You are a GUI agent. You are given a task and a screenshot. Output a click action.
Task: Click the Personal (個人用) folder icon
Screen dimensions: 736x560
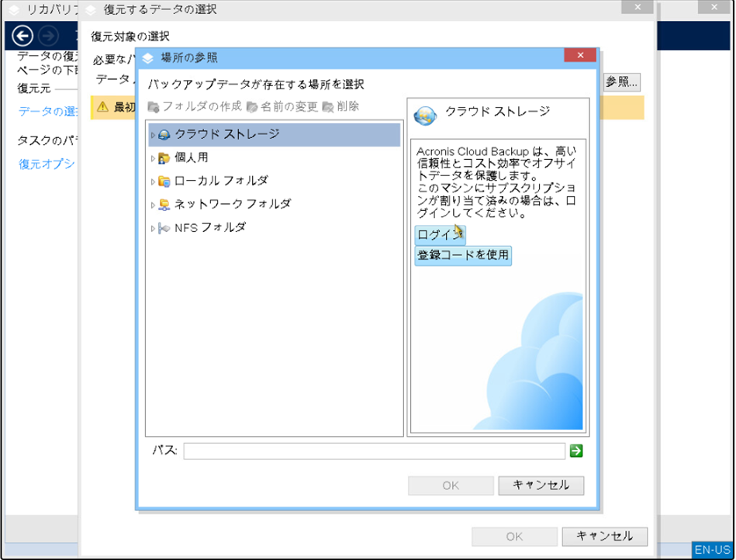click(164, 158)
